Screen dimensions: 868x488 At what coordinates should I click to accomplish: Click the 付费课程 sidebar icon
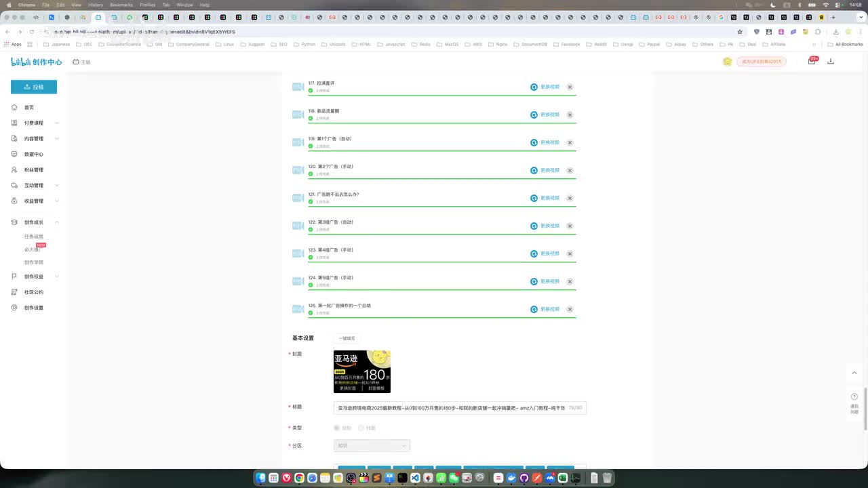[16, 123]
